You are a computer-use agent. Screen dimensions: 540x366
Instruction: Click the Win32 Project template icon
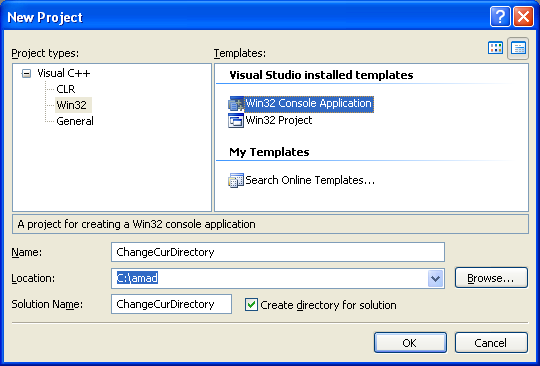[236, 121]
